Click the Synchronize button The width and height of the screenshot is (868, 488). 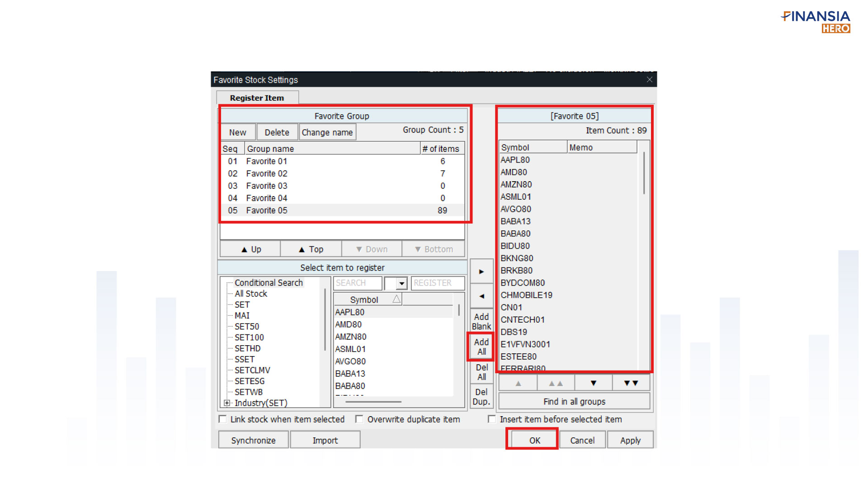253,440
